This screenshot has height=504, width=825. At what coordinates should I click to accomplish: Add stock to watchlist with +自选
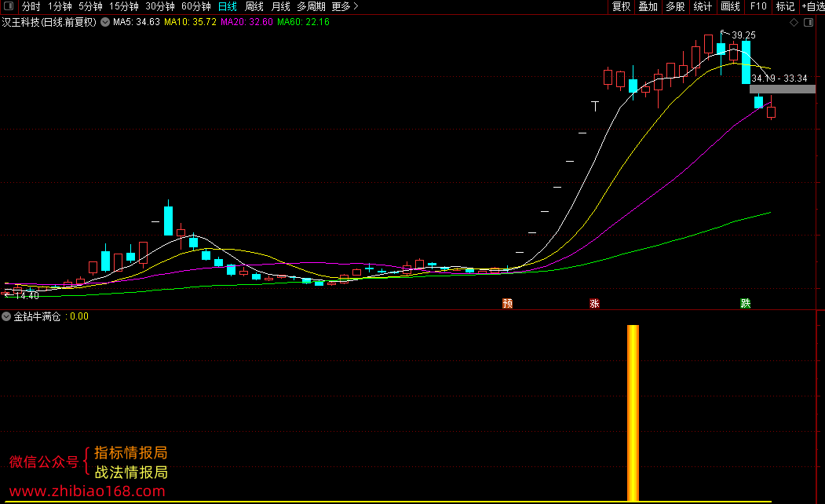(813, 6)
